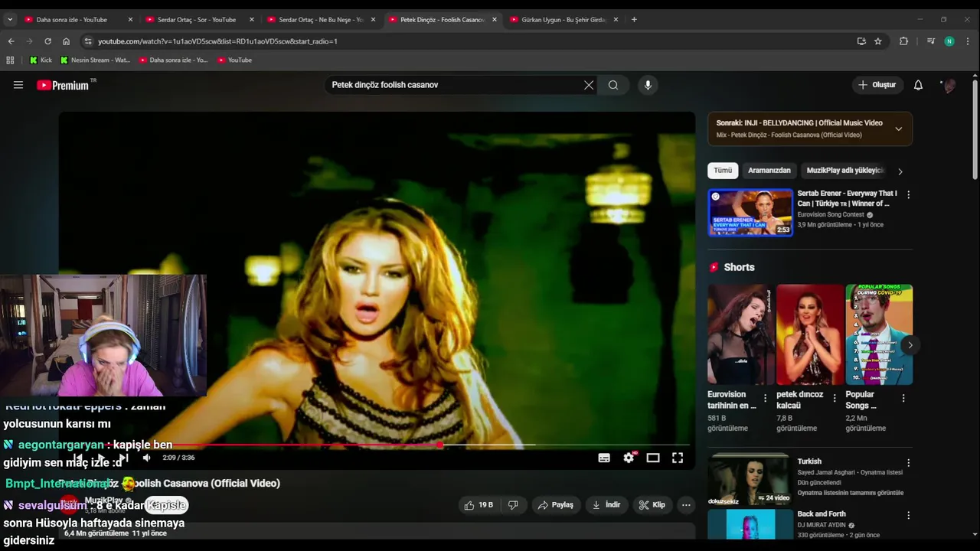Open the Turkish playlist thumbnail

[749, 481]
